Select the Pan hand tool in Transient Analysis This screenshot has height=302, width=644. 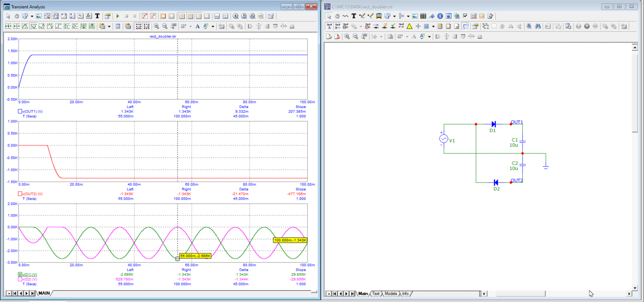tap(16, 16)
